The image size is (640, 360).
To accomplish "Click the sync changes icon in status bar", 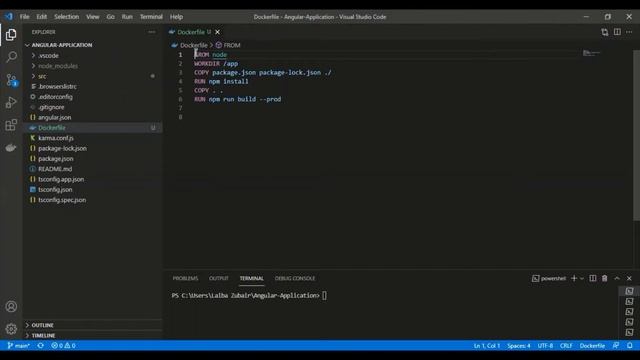I will (x=40, y=346).
